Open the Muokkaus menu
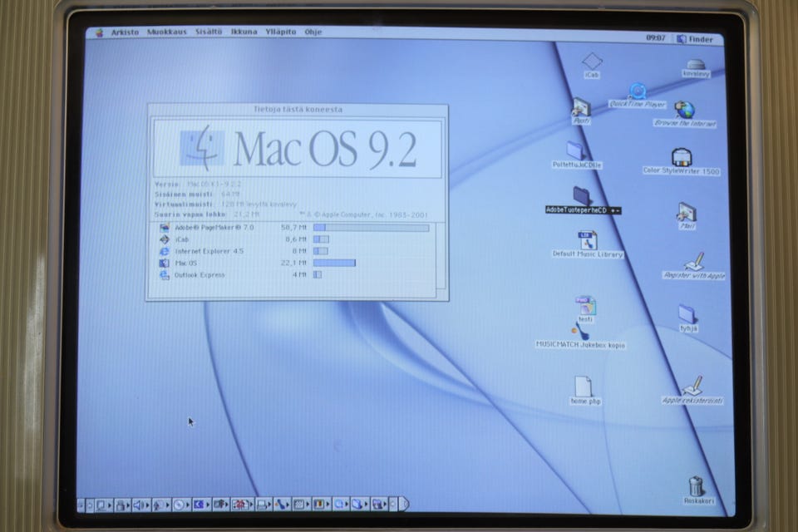798x532 pixels. (x=166, y=32)
